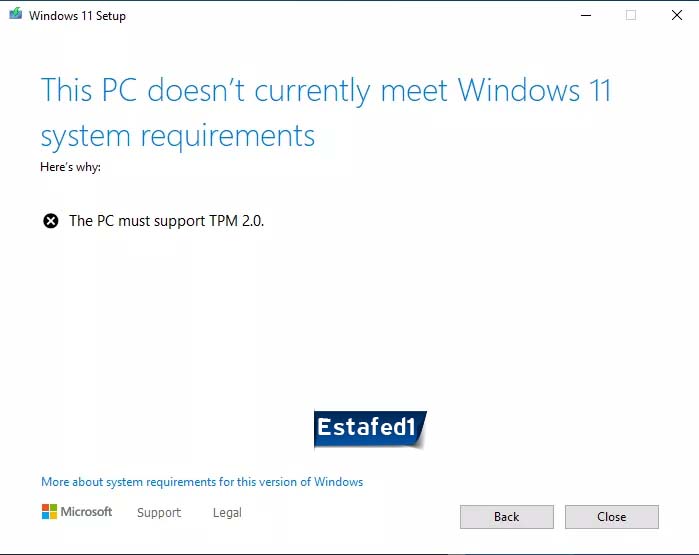Viewport: 699px width, 555px height.
Task: Open the Support link
Action: click(x=159, y=513)
